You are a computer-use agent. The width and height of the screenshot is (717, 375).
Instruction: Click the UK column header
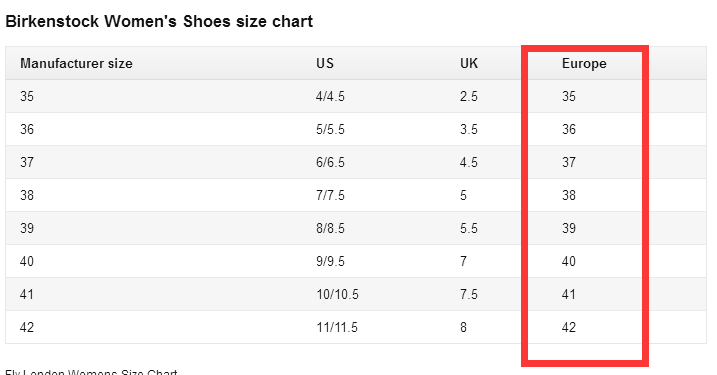pyautogui.click(x=469, y=63)
